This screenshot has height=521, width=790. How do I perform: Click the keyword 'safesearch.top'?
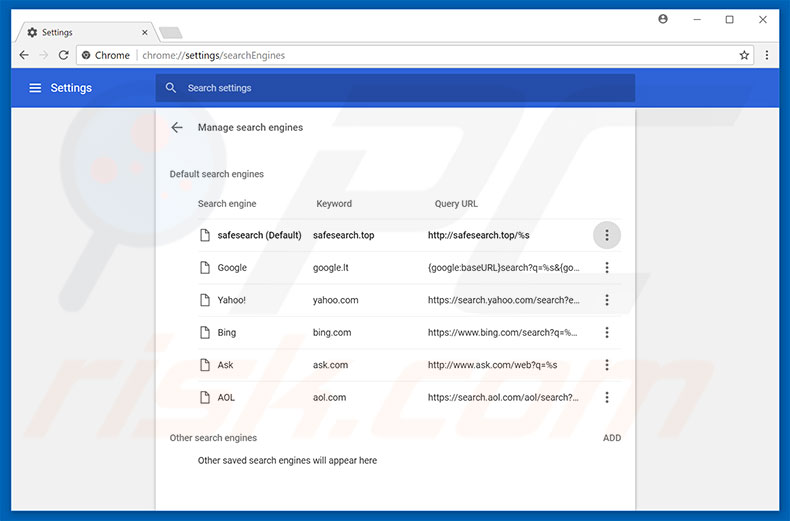coord(344,235)
